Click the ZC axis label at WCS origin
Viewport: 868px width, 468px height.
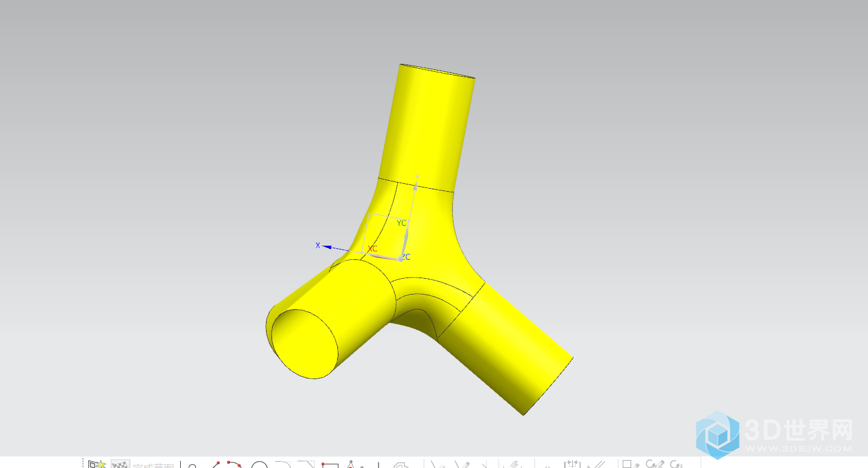coord(405,257)
